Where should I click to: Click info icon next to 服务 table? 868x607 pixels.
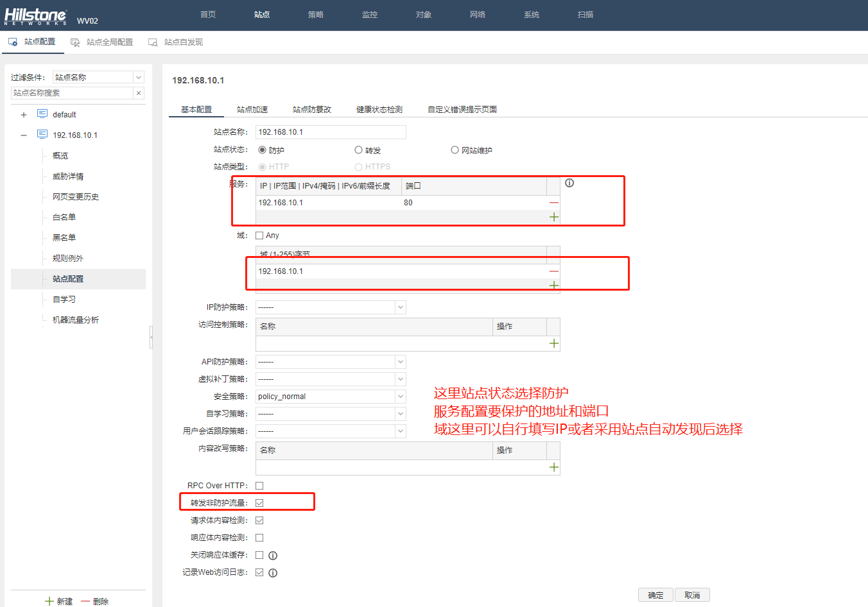569,184
